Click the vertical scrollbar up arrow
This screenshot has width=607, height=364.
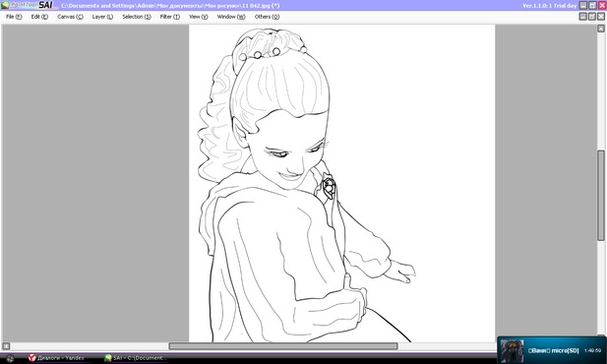pyautogui.click(x=601, y=29)
